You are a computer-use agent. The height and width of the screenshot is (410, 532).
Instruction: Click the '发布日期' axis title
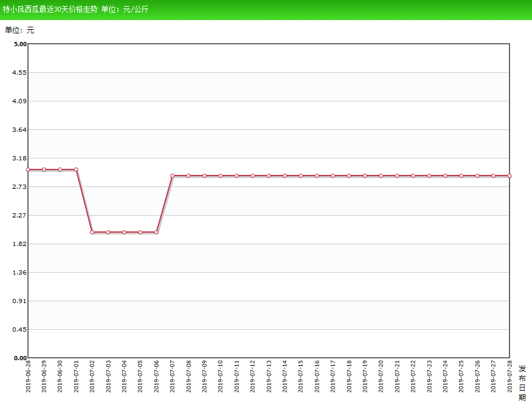(522, 383)
